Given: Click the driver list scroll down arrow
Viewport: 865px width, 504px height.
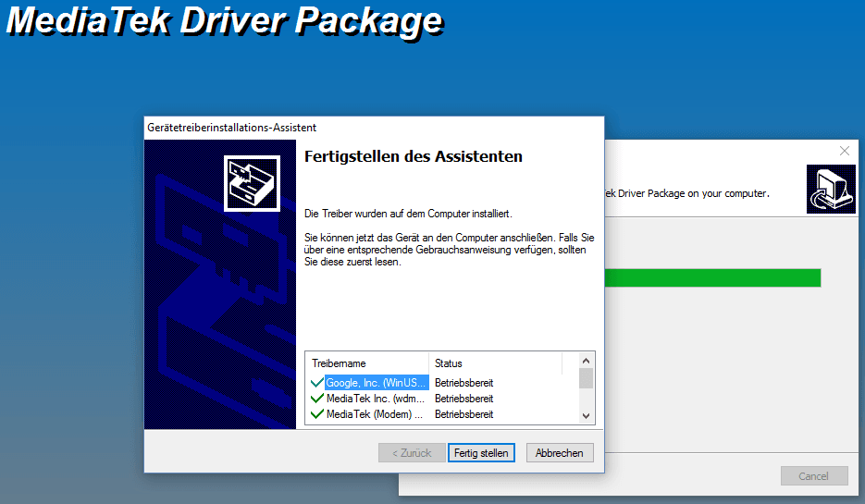Looking at the screenshot, I should 586,416.
